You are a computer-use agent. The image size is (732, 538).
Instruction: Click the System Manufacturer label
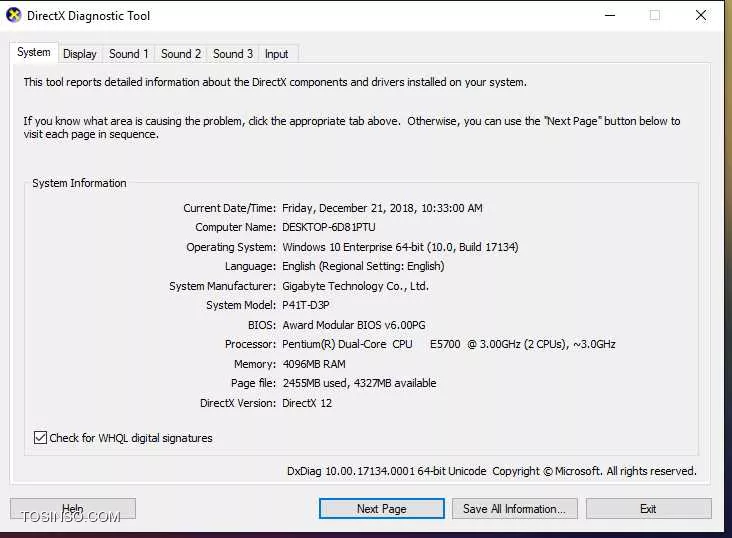point(222,286)
